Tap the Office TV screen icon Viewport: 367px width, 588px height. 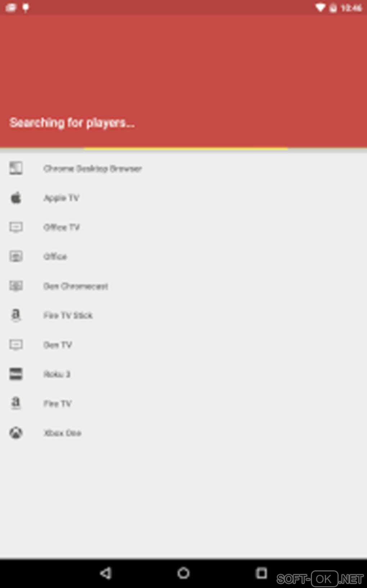pyautogui.click(x=16, y=227)
